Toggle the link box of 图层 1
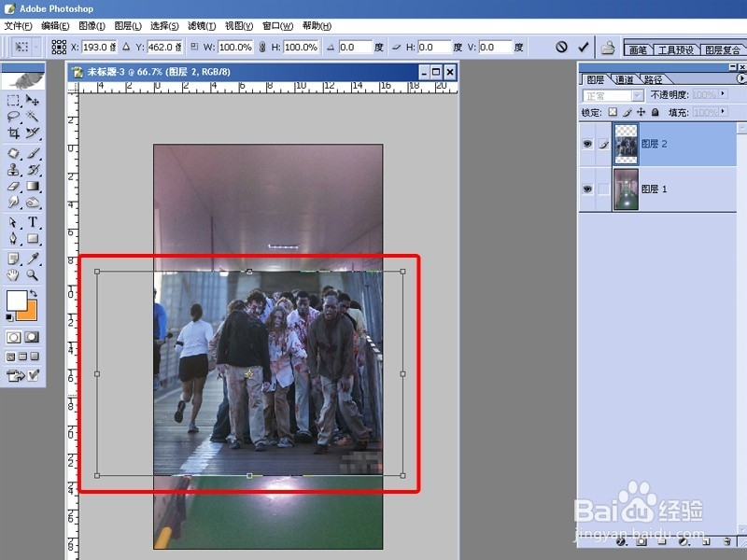This screenshot has width=747, height=560. coord(603,189)
